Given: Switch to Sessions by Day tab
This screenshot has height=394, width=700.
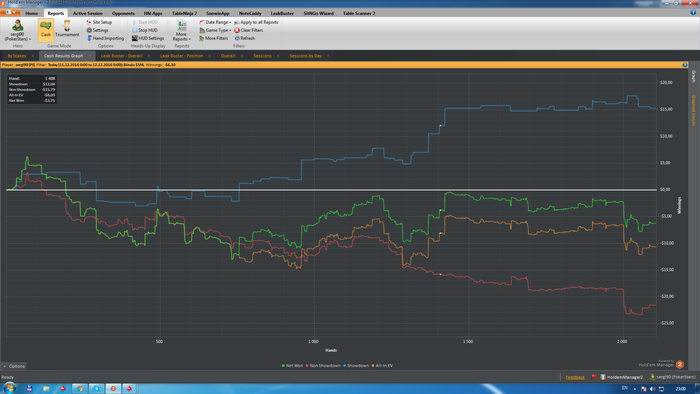Looking at the screenshot, I should (305, 56).
